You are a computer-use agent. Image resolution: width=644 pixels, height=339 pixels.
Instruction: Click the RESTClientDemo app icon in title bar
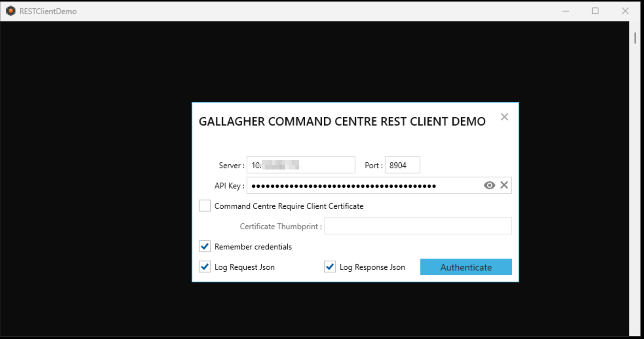tap(10, 11)
